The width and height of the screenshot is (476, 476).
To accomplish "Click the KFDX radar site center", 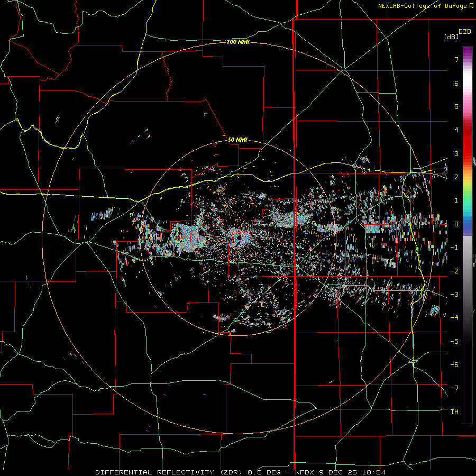I will [239, 237].
